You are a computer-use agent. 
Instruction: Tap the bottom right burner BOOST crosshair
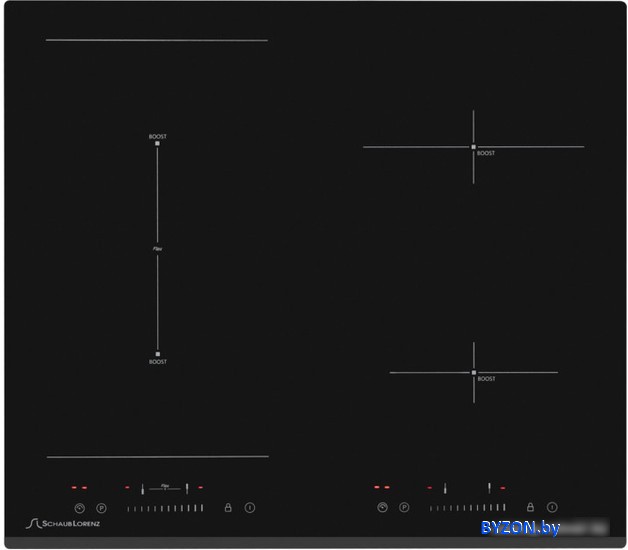click(473, 372)
